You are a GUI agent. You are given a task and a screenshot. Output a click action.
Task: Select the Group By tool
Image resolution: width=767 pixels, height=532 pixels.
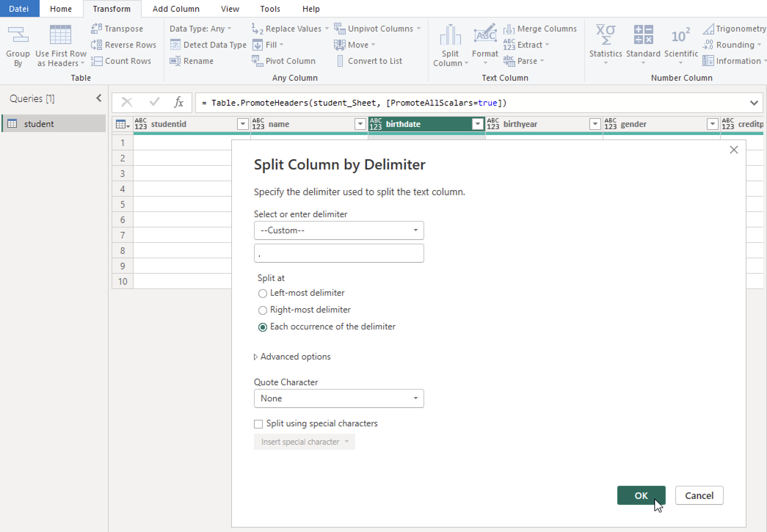18,45
